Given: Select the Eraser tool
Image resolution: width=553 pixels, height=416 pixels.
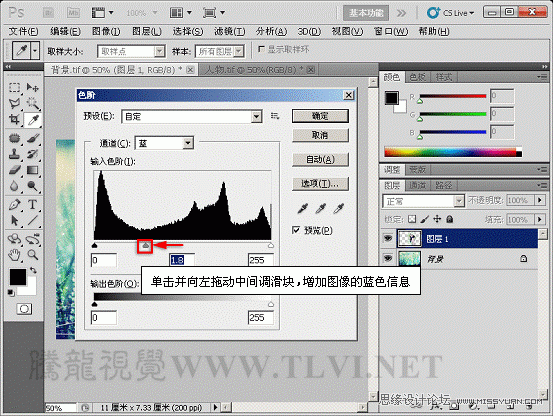Looking at the screenshot, I should tap(14, 170).
